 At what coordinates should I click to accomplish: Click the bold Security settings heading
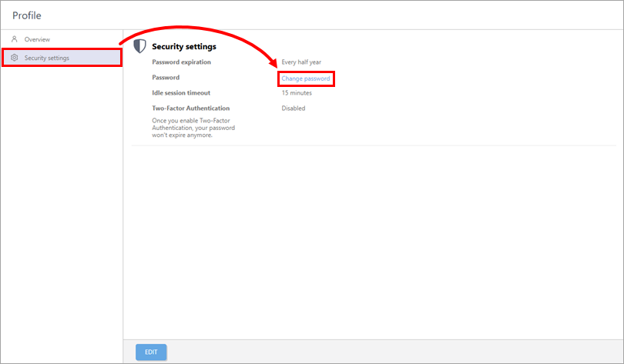[184, 46]
